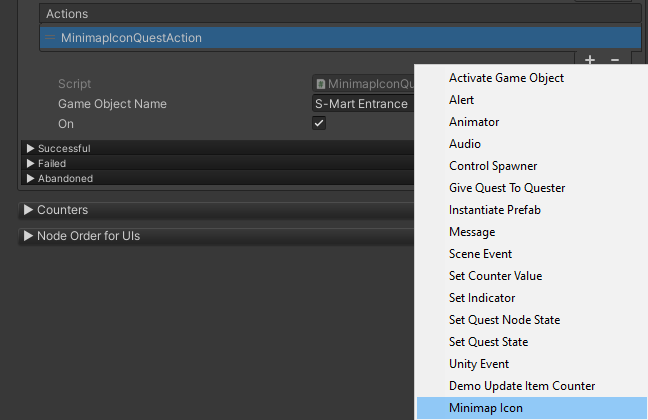Click the Actions list header
The width and height of the screenshot is (648, 420).
(341, 14)
